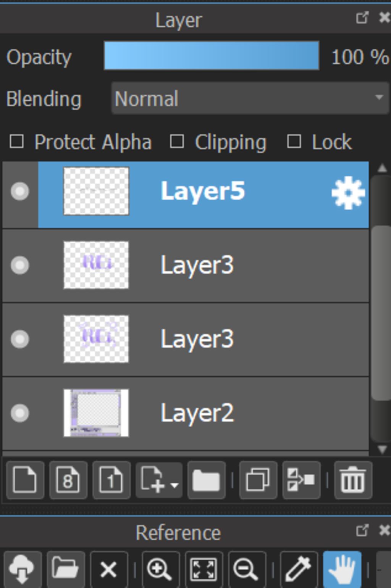Image resolution: width=391 pixels, height=588 pixels.
Task: Select the Layer2 row
Action: point(229,413)
